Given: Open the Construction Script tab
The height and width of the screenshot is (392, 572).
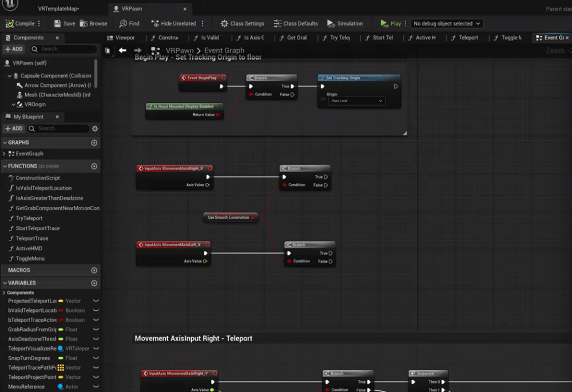Looking at the screenshot, I should coord(165,38).
